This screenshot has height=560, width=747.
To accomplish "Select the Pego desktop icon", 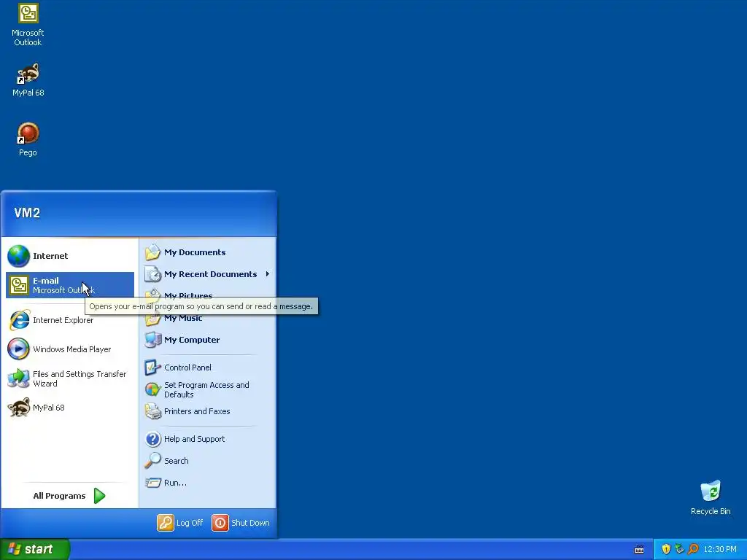I will [x=28, y=133].
